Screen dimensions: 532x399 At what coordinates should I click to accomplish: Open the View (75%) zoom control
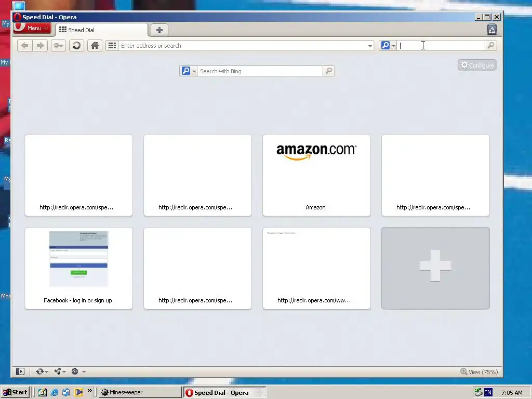tap(479, 372)
